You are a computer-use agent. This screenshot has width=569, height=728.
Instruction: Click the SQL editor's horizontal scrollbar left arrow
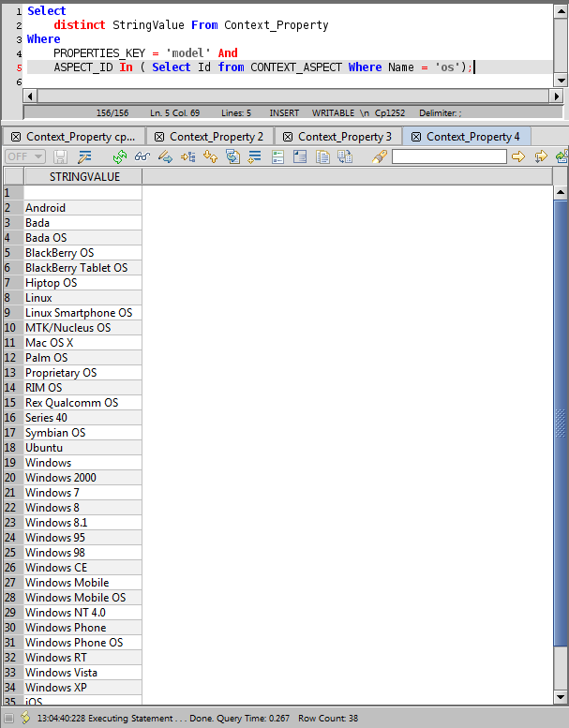click(29, 97)
